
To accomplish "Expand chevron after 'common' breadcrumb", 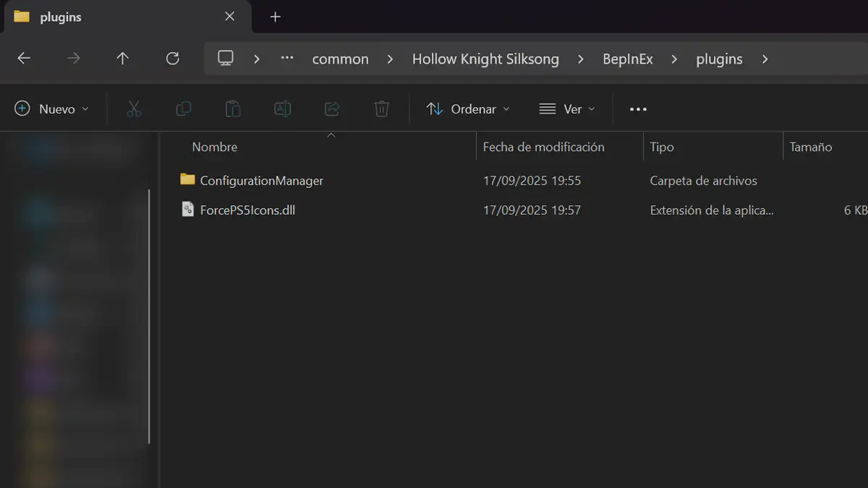I will tap(390, 59).
